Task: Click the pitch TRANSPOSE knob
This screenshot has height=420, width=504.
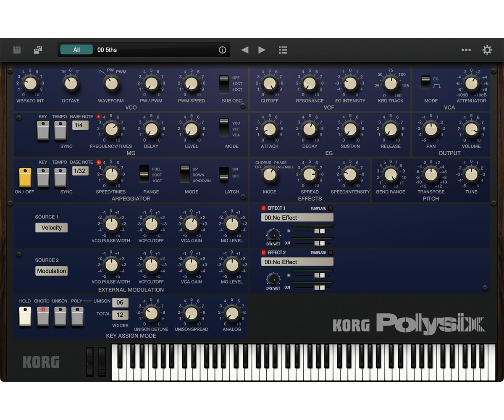Action: pyautogui.click(x=431, y=174)
